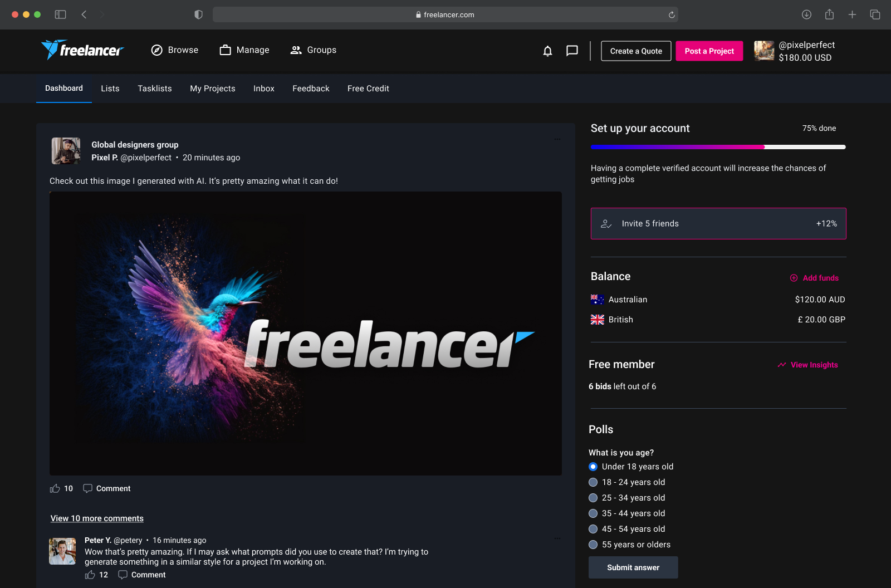
Task: Like Peter Y.'s comment with 12 likes
Action: pos(90,575)
